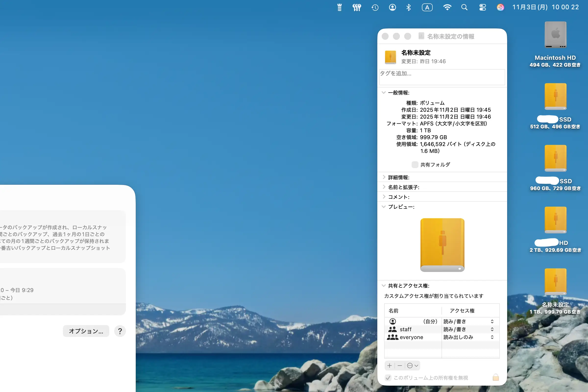This screenshot has width=588, height=392.
Task: Click the plus button to add user
Action: coord(390,366)
